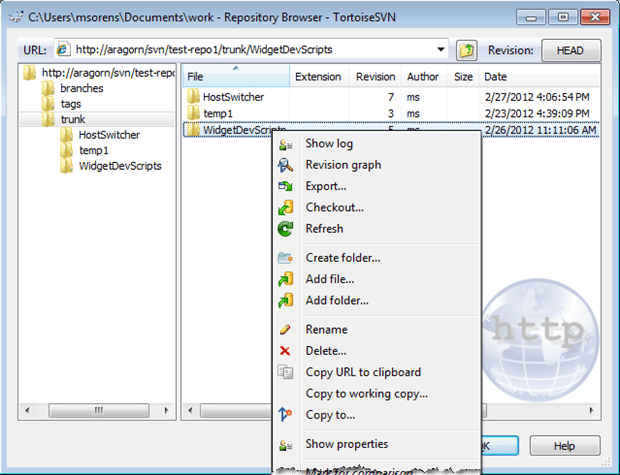620x475 pixels.
Task: Select Create folder... menu entry
Action: [x=343, y=258]
